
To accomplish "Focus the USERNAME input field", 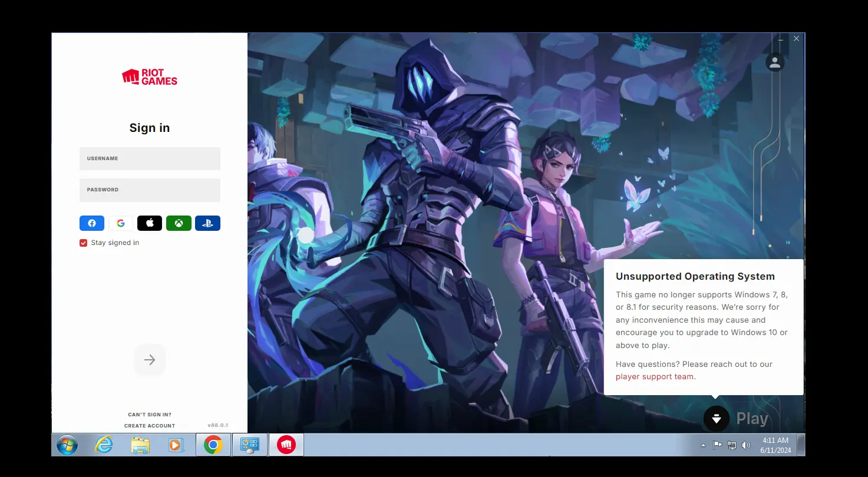I will click(150, 158).
